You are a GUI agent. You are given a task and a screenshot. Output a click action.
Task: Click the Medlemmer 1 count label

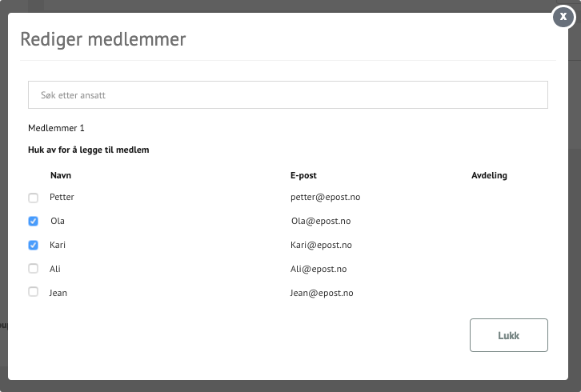point(56,128)
